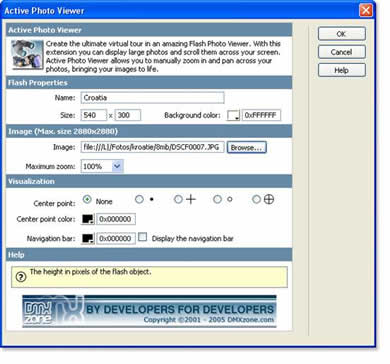The image size is (390, 364).
Task: Open the Maximum zoom dropdown
Action: (x=117, y=166)
